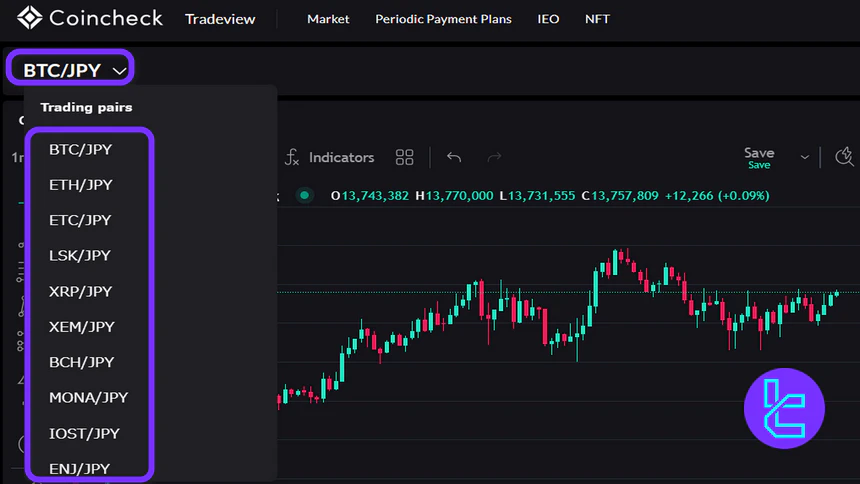Open the NFT menu item
The height and width of the screenshot is (484, 860).
(x=597, y=19)
